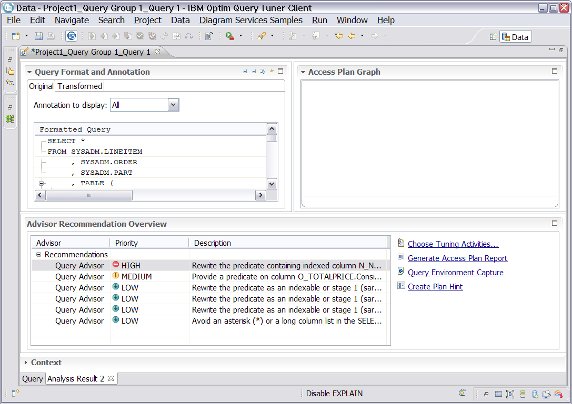Open the Window menu
This screenshot has height=404, width=572.
[352, 20]
